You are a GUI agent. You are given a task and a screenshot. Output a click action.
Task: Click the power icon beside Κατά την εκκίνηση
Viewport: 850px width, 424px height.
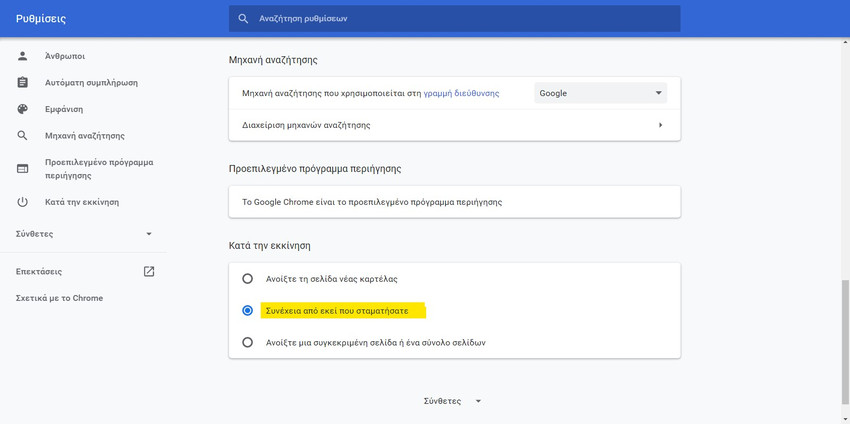(x=22, y=202)
